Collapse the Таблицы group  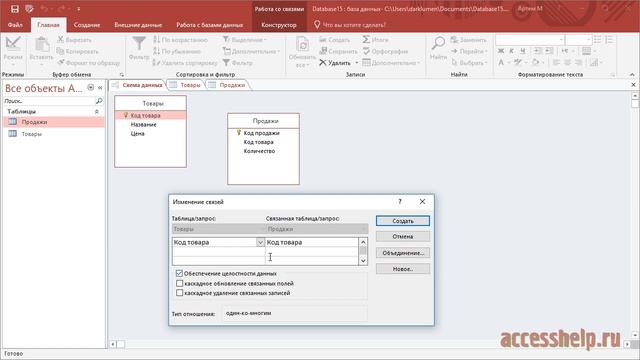[97, 111]
